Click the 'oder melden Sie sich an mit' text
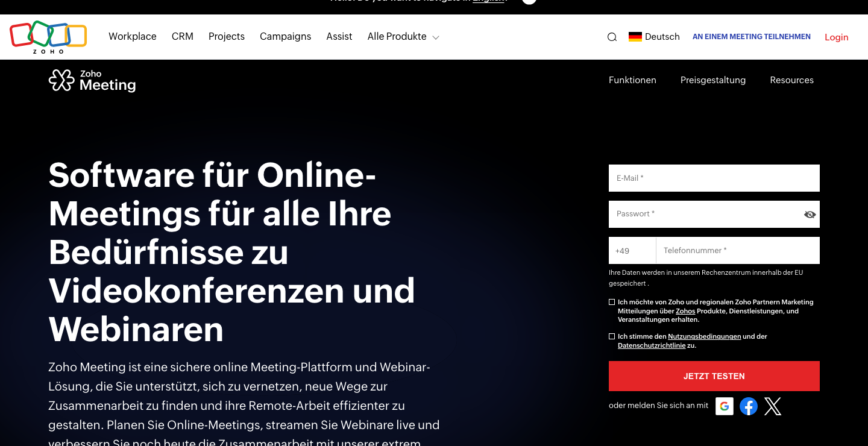This screenshot has height=446, width=868. tap(659, 406)
